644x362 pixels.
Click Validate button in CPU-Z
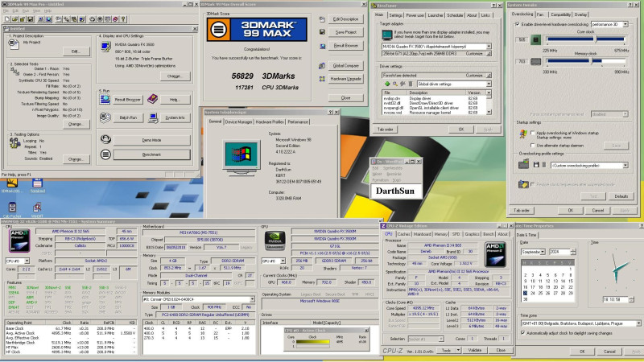474,350
